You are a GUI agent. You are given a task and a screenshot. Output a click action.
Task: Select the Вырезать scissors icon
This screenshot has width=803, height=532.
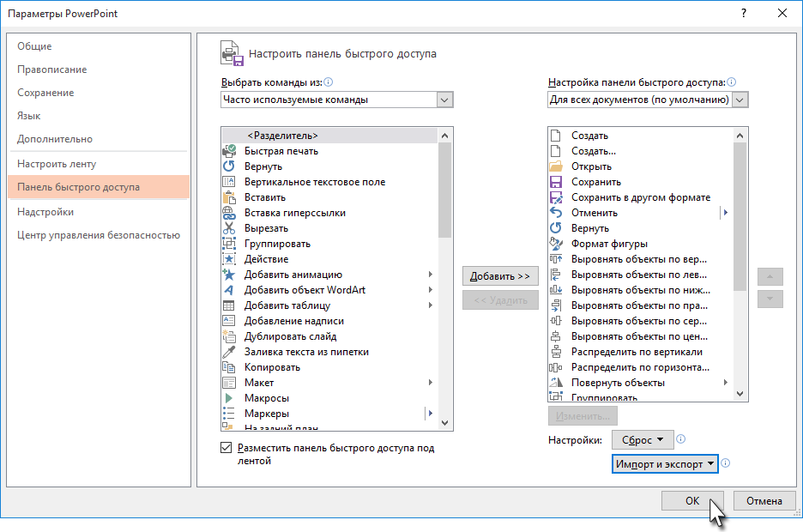coord(229,228)
